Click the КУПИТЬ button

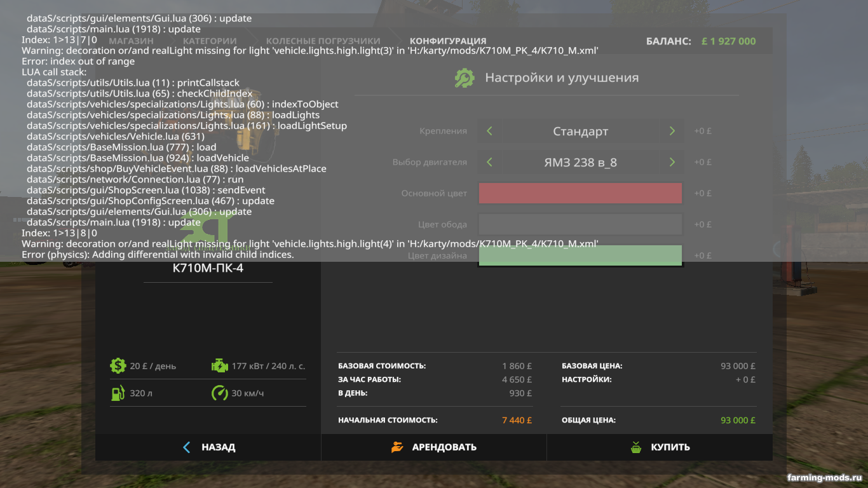(660, 447)
